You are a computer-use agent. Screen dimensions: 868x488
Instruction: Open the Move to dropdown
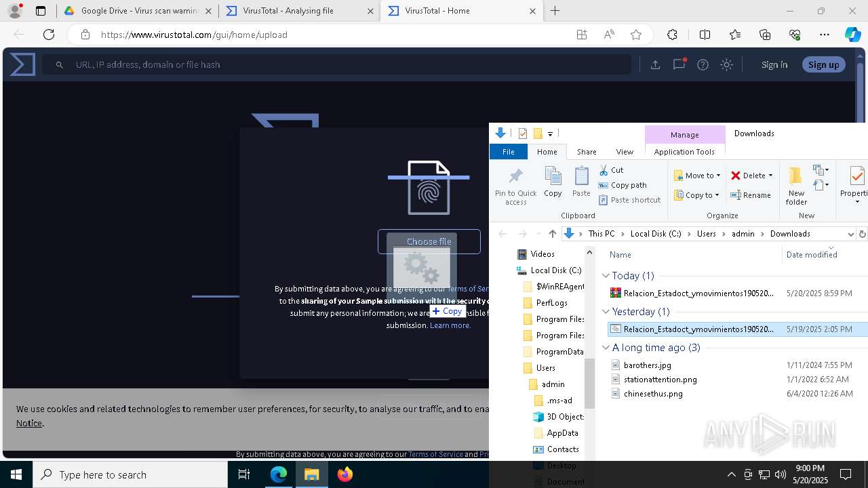coord(697,176)
